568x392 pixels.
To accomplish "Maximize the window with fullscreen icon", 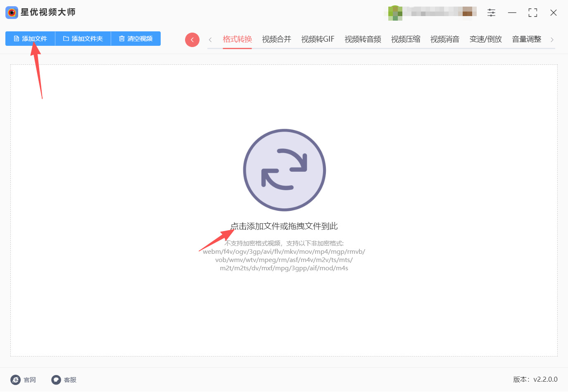I will click(x=533, y=13).
